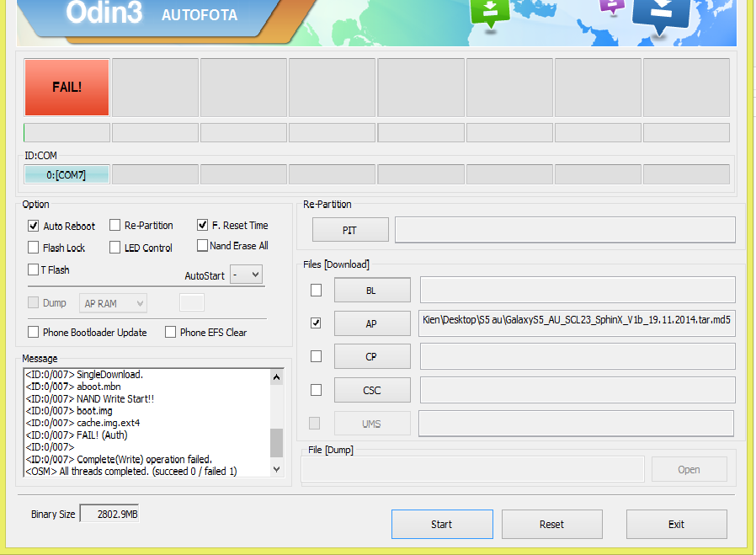Uncheck the AP file checkbox
The width and height of the screenshot is (756, 555).
pyautogui.click(x=316, y=323)
